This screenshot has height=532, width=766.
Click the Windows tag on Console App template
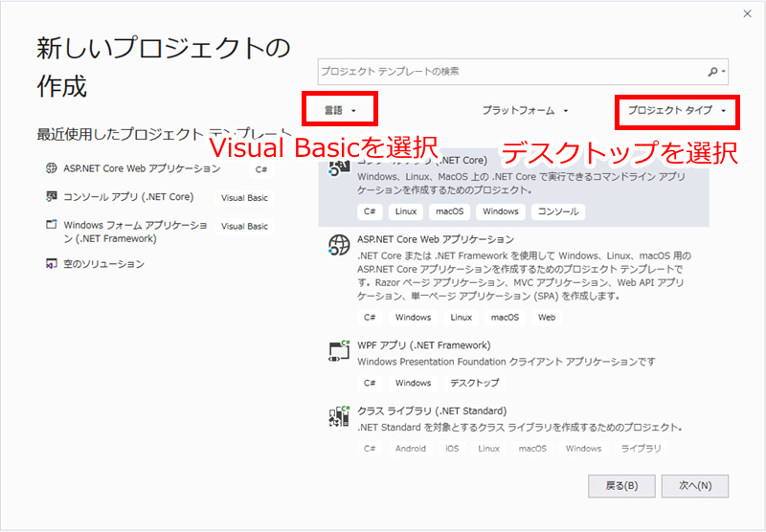coord(500,211)
